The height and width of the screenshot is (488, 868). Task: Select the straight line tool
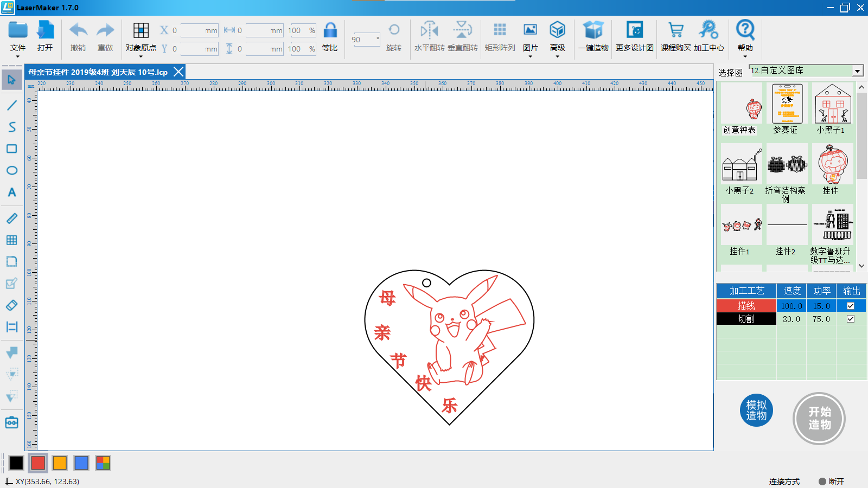tap(11, 105)
